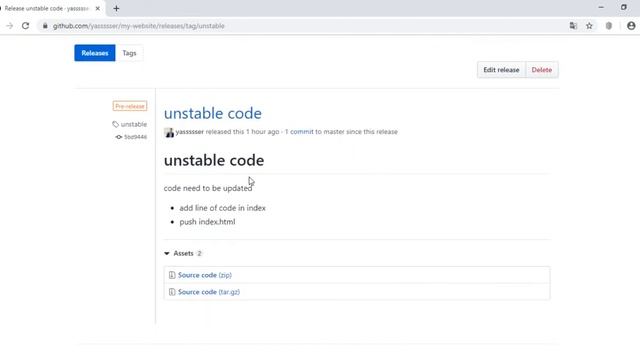
Task: Download Source code (zip)
Action: click(x=204, y=275)
